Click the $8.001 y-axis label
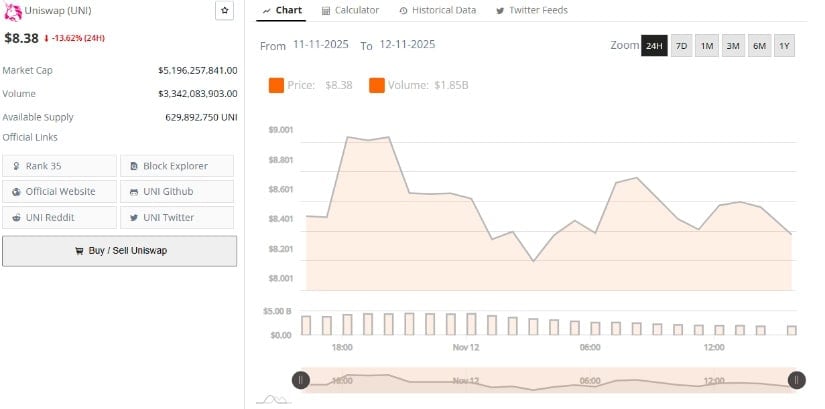This screenshot has height=409, width=825. pyautogui.click(x=280, y=278)
